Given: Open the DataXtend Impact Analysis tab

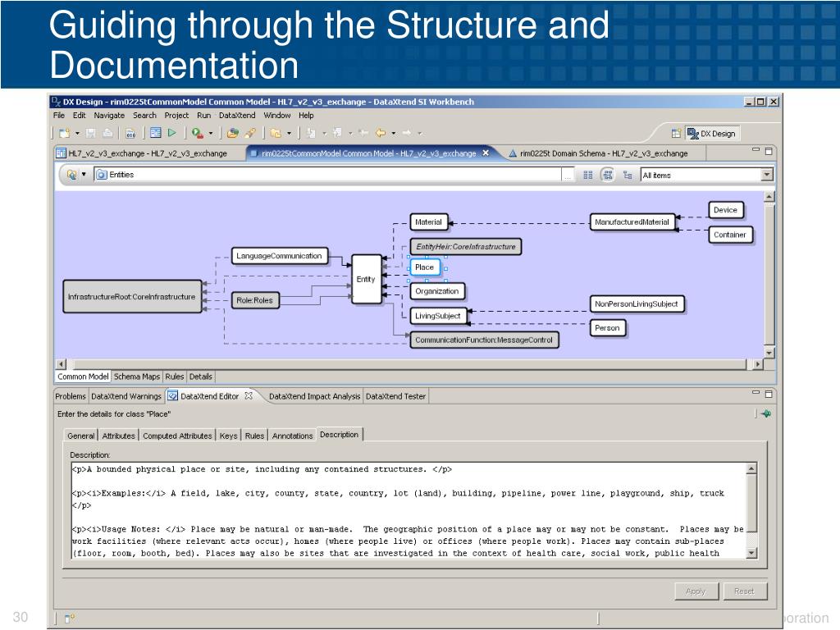Looking at the screenshot, I should (x=314, y=396).
